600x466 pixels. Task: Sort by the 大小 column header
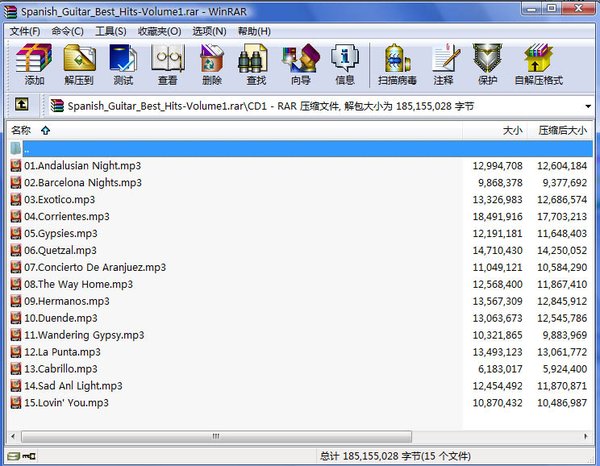point(495,130)
